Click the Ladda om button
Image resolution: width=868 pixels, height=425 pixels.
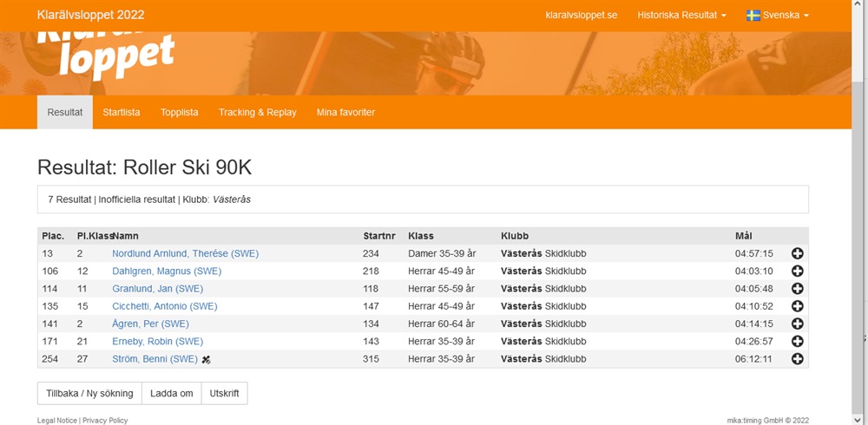tap(172, 394)
